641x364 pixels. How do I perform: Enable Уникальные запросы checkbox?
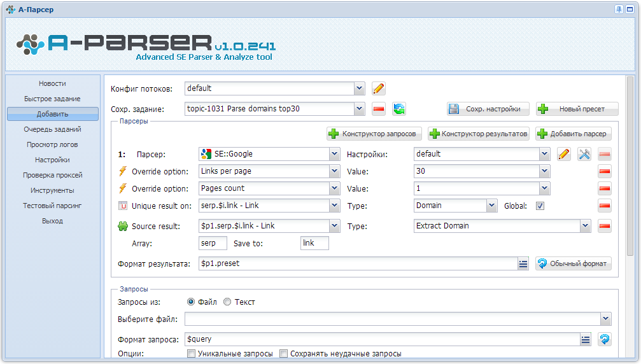191,353
